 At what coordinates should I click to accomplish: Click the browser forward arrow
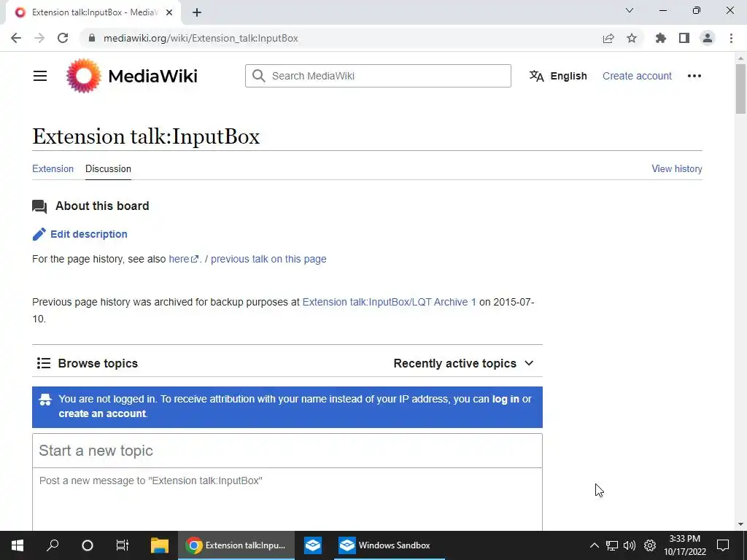tap(39, 38)
